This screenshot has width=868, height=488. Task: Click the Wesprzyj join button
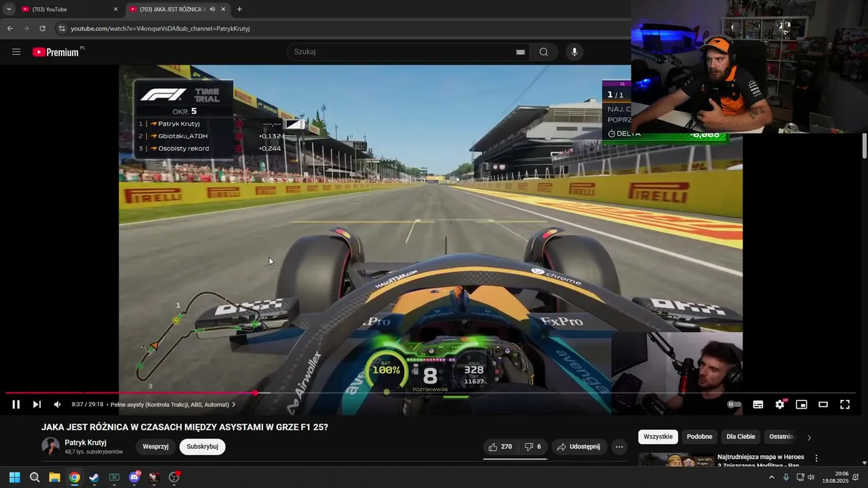click(x=155, y=447)
